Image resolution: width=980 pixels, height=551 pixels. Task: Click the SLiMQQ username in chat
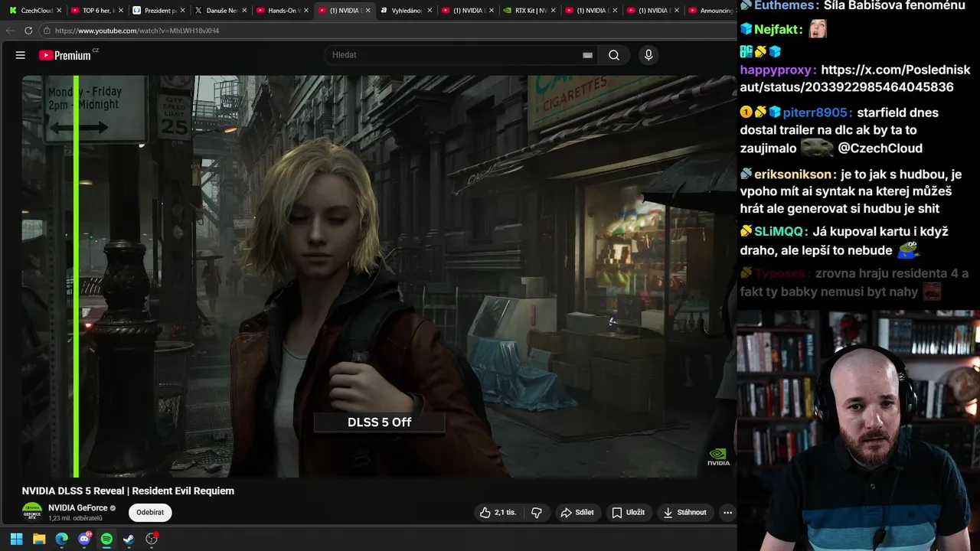pyautogui.click(x=779, y=231)
